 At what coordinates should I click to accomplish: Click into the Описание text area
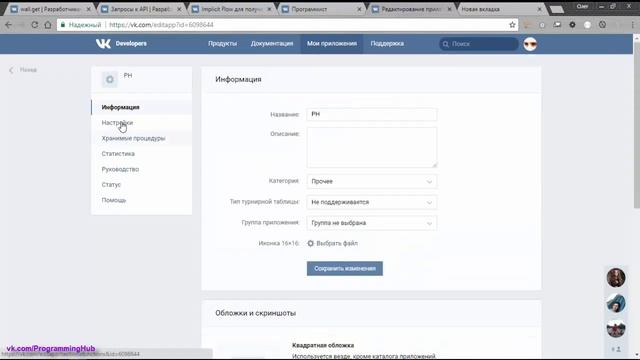point(371,147)
